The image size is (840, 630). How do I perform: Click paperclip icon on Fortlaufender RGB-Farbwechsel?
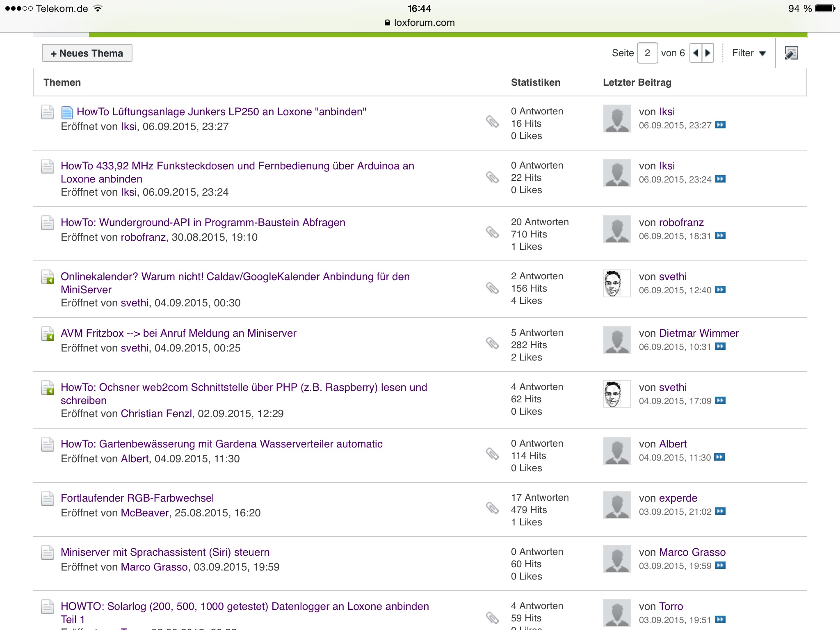[492, 508]
